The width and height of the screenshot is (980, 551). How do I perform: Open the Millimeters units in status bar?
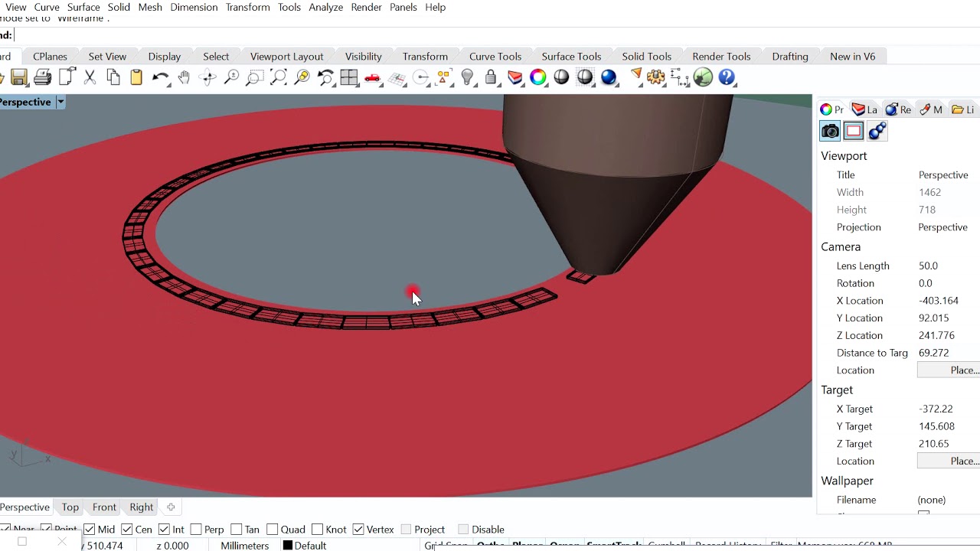coord(245,546)
